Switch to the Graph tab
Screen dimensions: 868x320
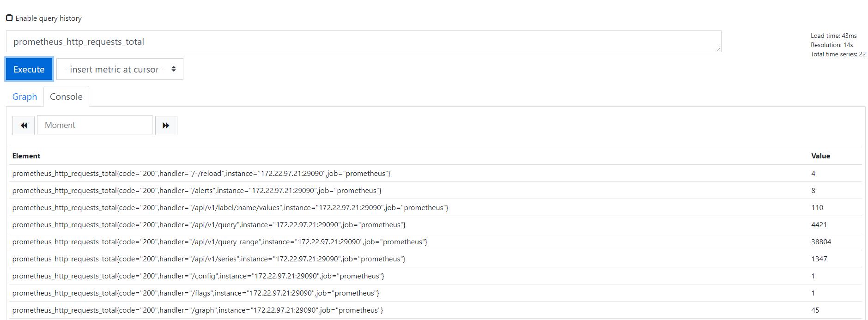(24, 97)
